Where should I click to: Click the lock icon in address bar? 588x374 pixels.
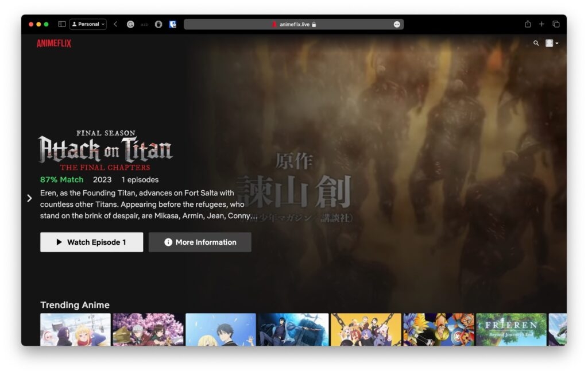[x=314, y=24]
